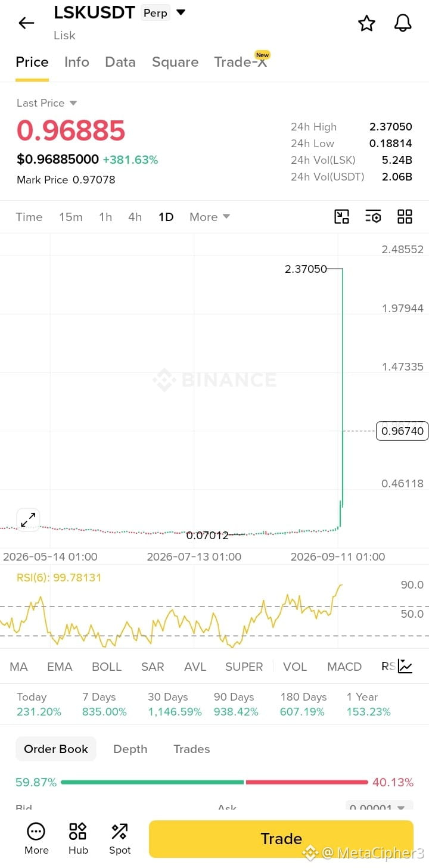Open price alert bell icon
Screen dimensions: 429x868
click(x=403, y=23)
